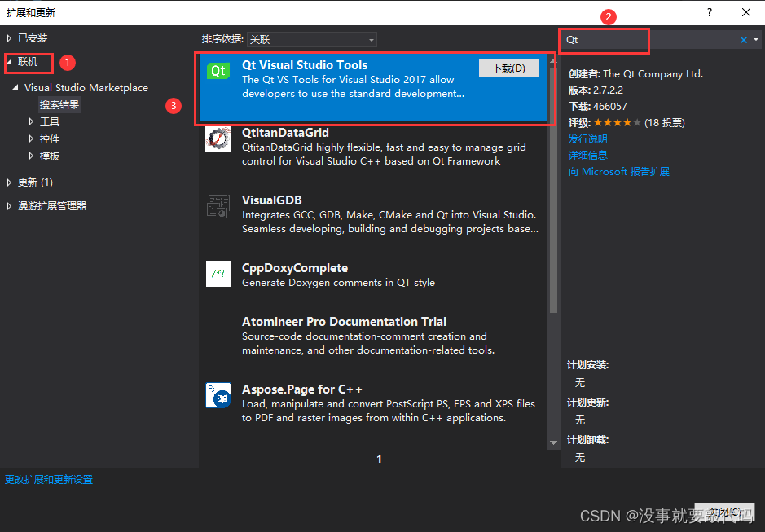Viewport: 765px width, 532px height.
Task: Click the VisualGDB extension icon
Action: (218, 206)
